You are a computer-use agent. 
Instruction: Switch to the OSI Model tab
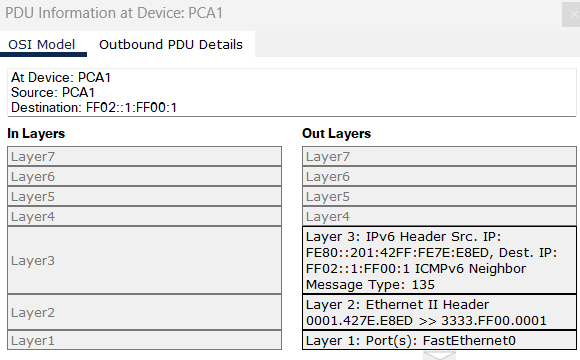click(x=43, y=44)
